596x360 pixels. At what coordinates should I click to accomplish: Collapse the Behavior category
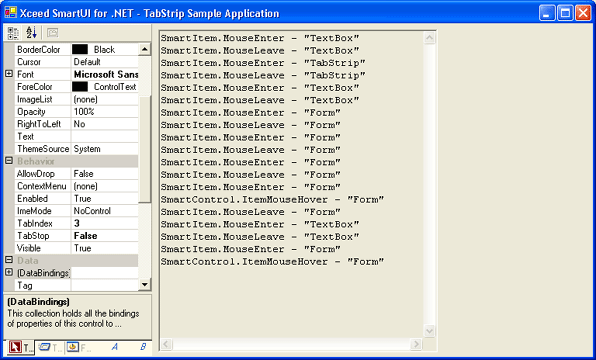click(9, 161)
